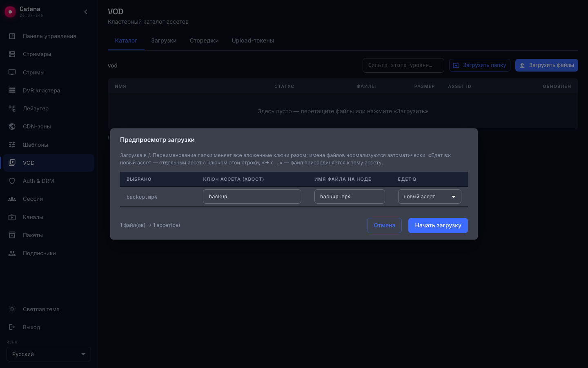Click the dropdown arrow in Едет в
This screenshot has width=588, height=368.
click(x=454, y=197)
